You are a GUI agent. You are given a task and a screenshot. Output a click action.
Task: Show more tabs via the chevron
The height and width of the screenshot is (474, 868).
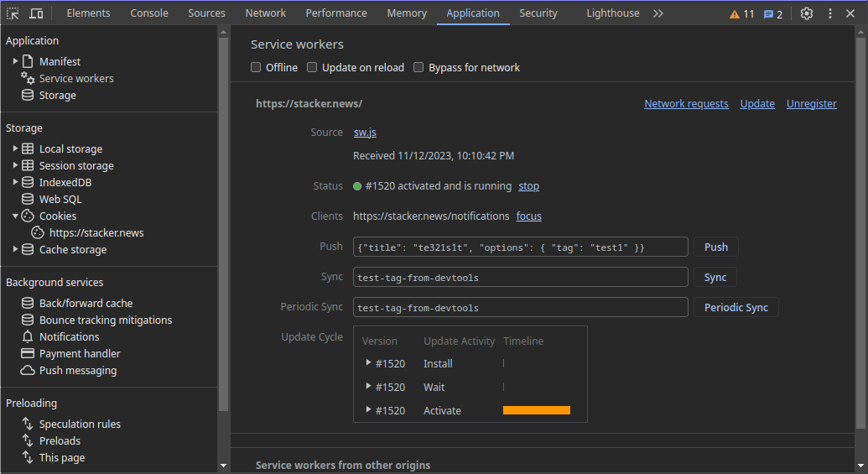pos(657,13)
